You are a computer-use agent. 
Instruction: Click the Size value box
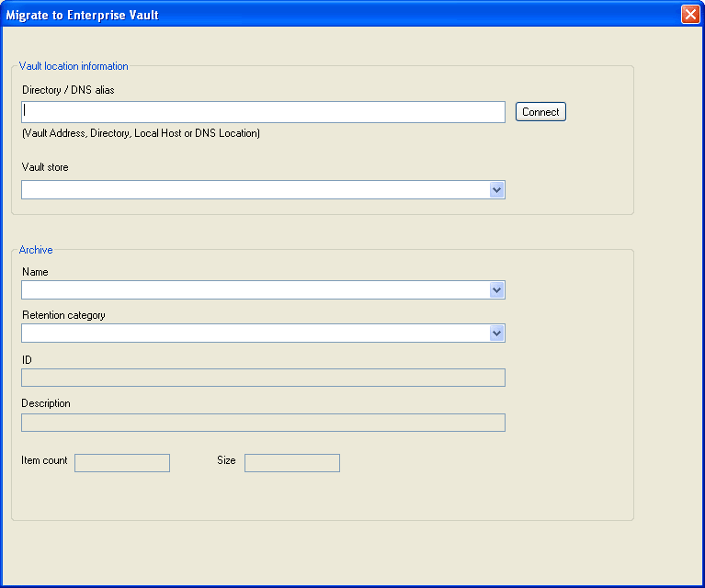click(292, 463)
